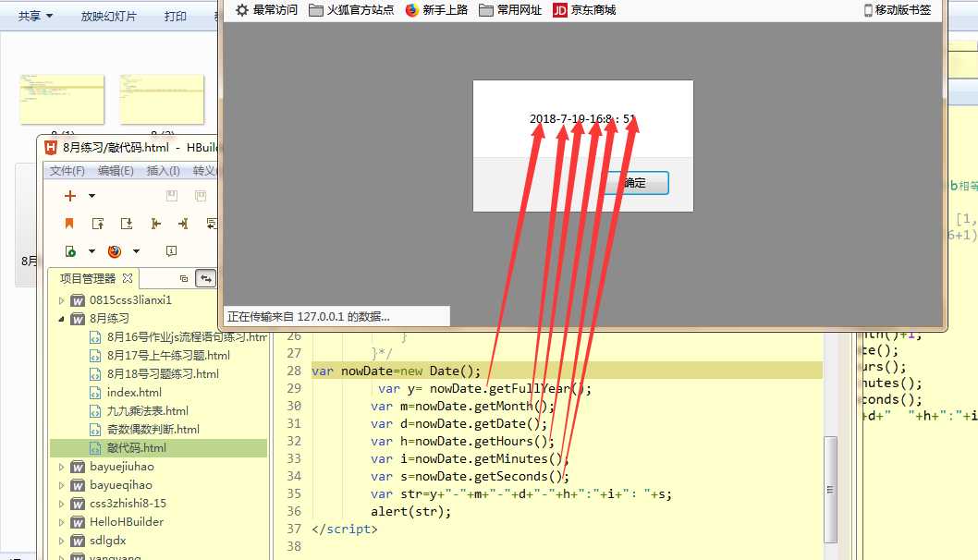Expand the sdlgdx project

[61, 541]
